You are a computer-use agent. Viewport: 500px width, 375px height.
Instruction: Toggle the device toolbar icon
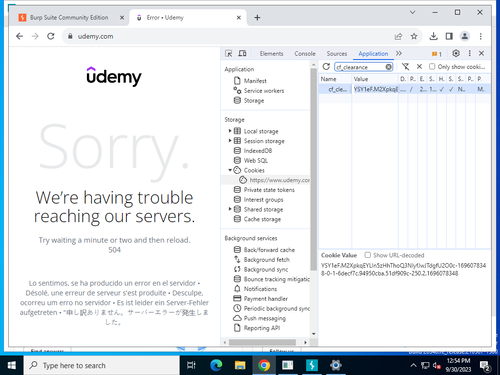[x=242, y=54]
